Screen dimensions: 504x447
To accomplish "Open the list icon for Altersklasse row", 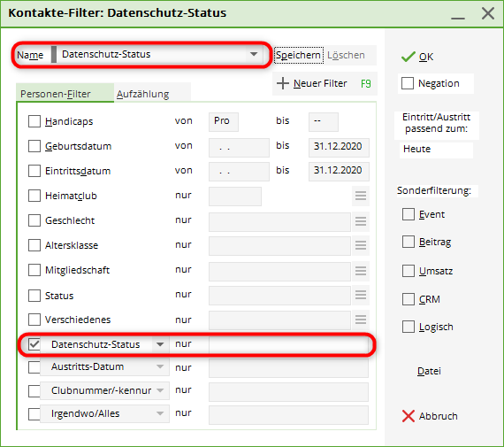I will 361,245.
